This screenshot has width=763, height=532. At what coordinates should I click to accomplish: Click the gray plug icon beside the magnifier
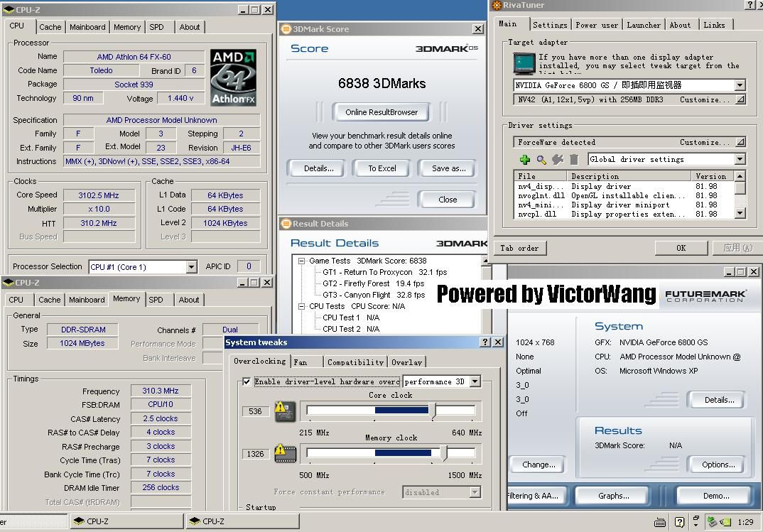point(558,159)
